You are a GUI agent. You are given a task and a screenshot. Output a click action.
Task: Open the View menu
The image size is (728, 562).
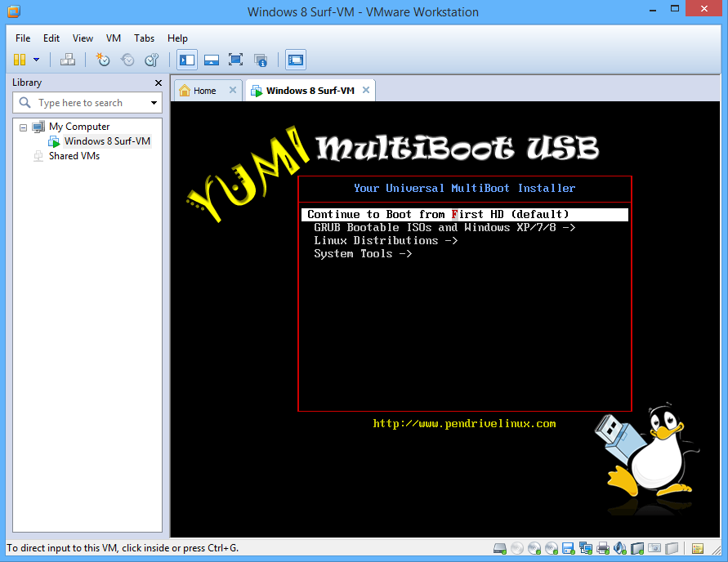point(83,38)
